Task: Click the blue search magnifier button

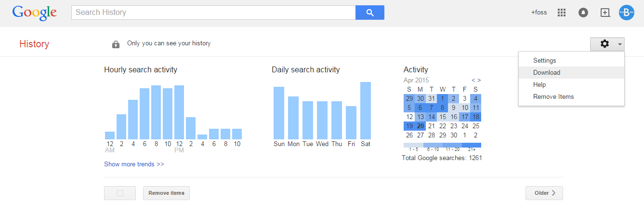Action: point(369,13)
